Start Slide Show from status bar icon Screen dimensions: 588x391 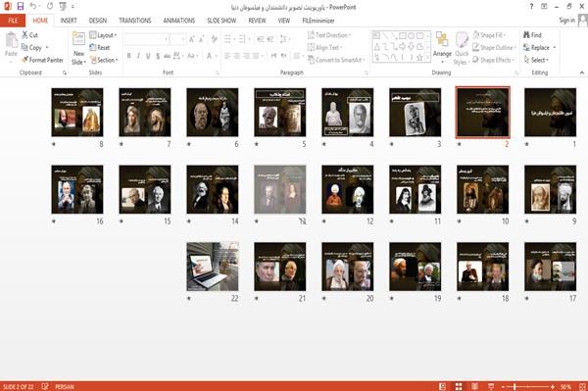click(x=491, y=386)
